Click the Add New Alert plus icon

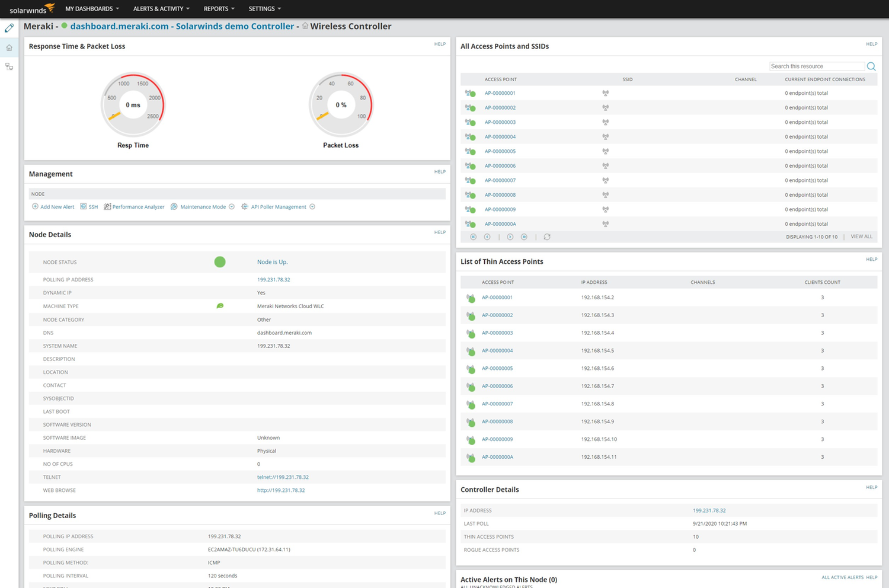coord(35,206)
